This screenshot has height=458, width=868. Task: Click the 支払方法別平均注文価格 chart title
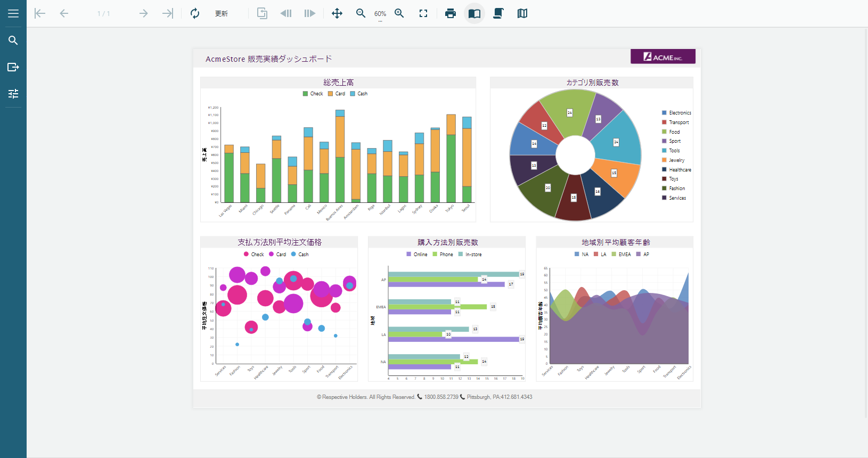[x=280, y=242]
